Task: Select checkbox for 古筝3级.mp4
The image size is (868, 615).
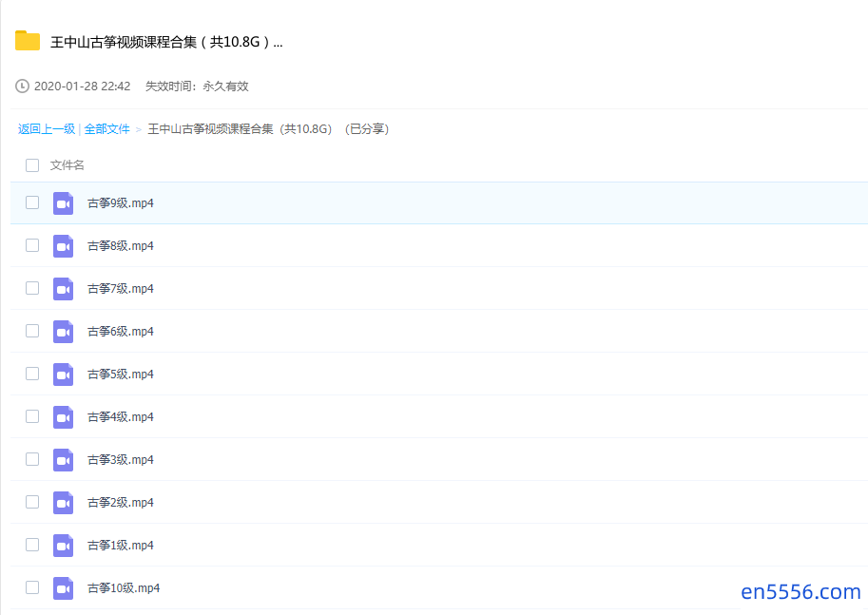Action: pos(32,459)
